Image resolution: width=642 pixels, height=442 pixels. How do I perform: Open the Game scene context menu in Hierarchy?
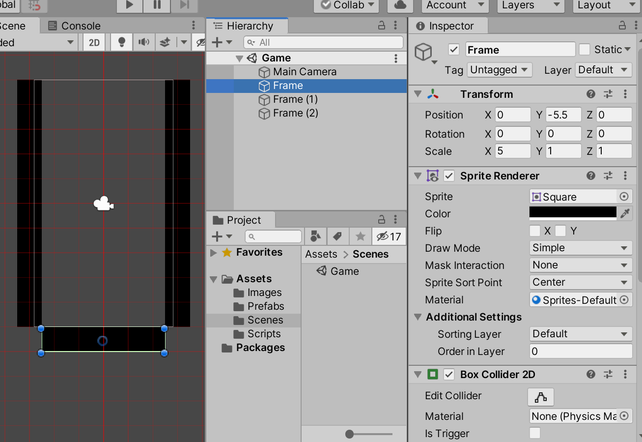click(x=396, y=58)
